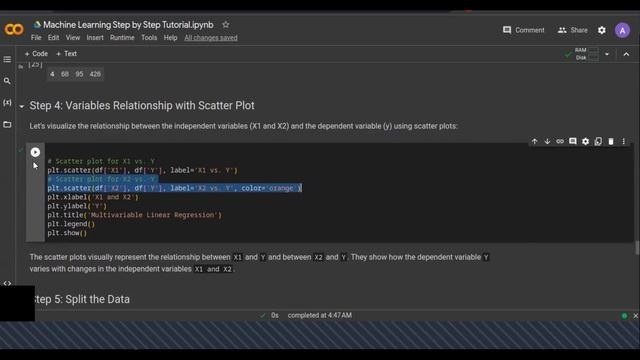Screen dimensions: 640x360
Task: Copy link to cell icon
Action: pos(560,141)
